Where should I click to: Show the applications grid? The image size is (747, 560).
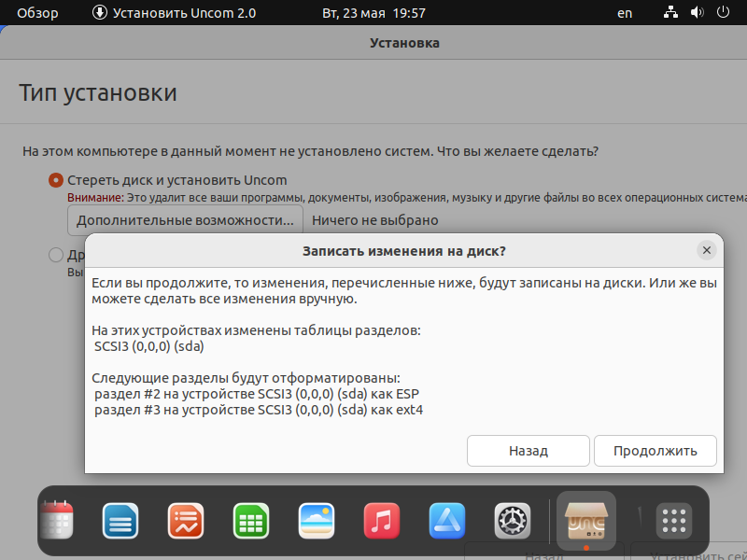click(673, 521)
